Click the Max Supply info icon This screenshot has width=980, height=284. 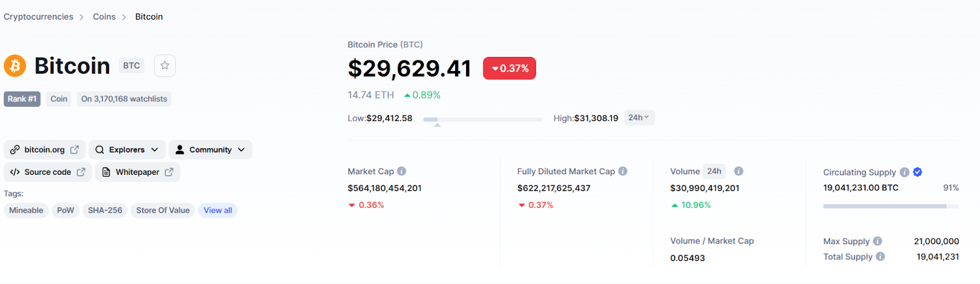click(878, 241)
